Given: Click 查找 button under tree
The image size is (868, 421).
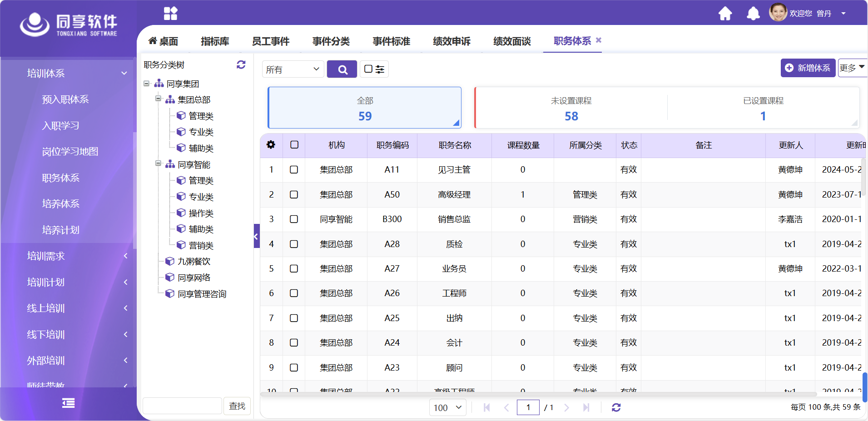Looking at the screenshot, I should coord(237,406).
